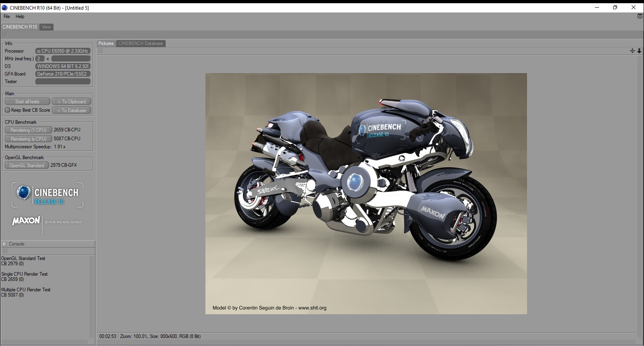Viewport: 644px width, 346px height.
Task: Click the Zoom 100.0% status text
Action: click(x=134, y=336)
